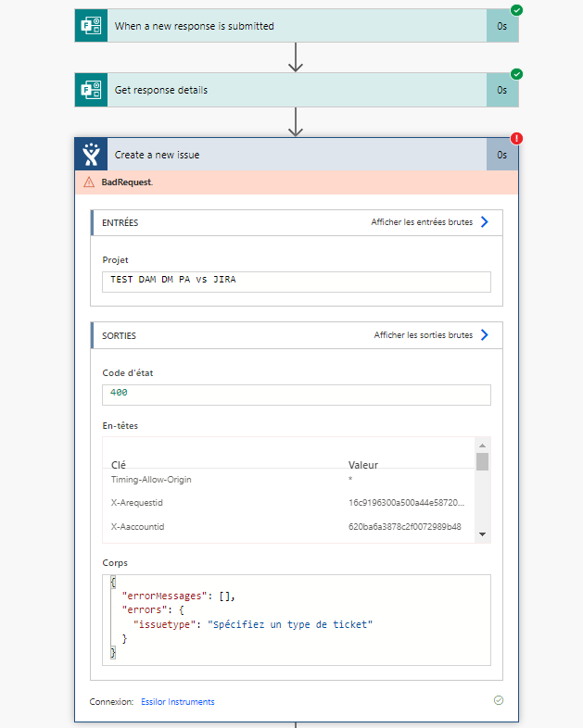This screenshot has height=728, width=583.
Task: Click the '"errorMessages"' key in Corps
Action: point(164,596)
